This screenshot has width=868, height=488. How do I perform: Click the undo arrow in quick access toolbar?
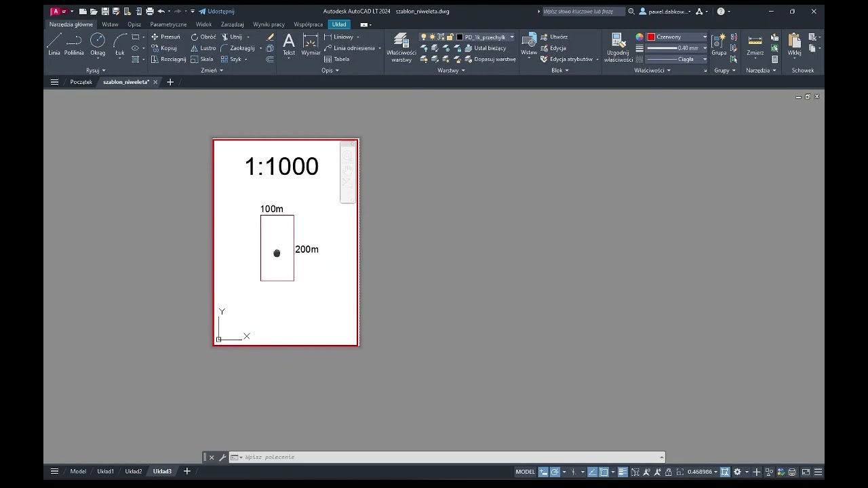(x=161, y=12)
